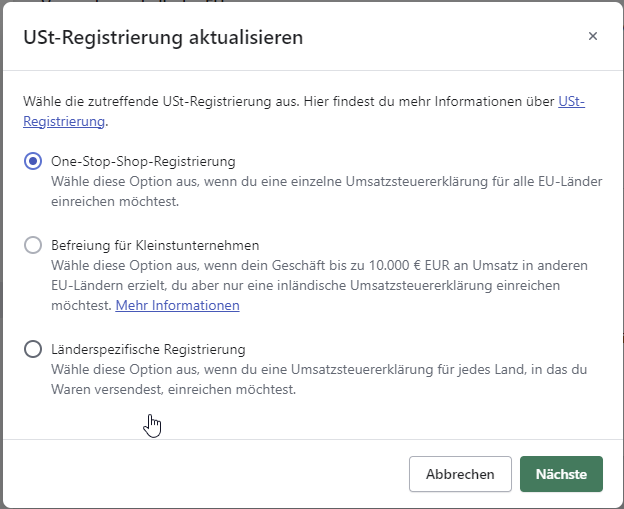Close the USt-Registrierung dialog with X
Screen dimensions: 624x509
click(593, 36)
